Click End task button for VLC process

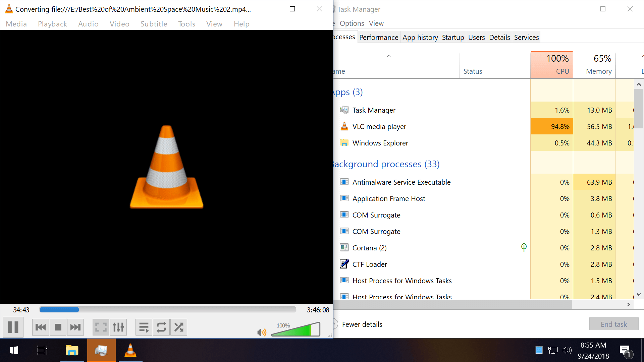[613, 324]
